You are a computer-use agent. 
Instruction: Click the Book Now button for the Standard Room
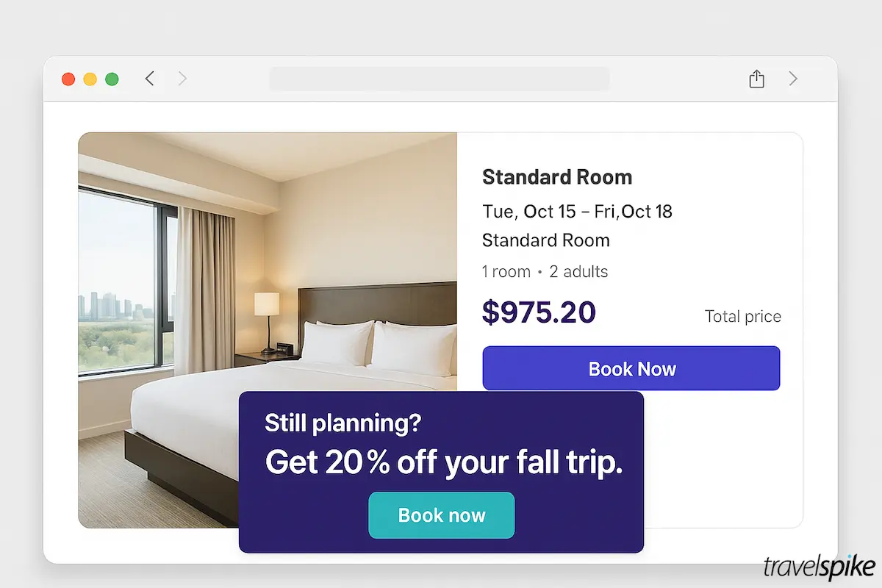point(631,368)
